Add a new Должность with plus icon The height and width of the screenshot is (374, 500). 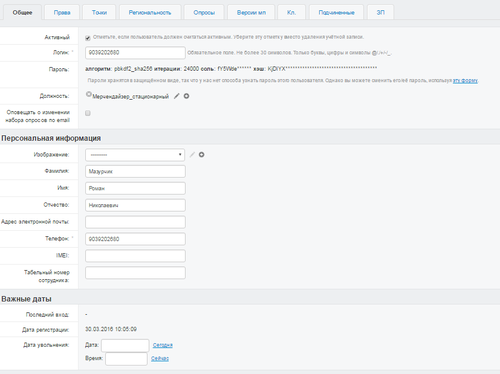tap(187, 96)
